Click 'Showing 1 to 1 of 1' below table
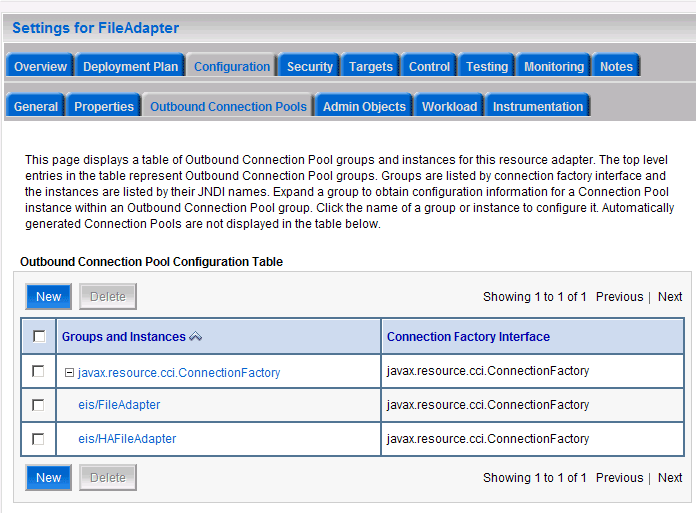 (534, 477)
